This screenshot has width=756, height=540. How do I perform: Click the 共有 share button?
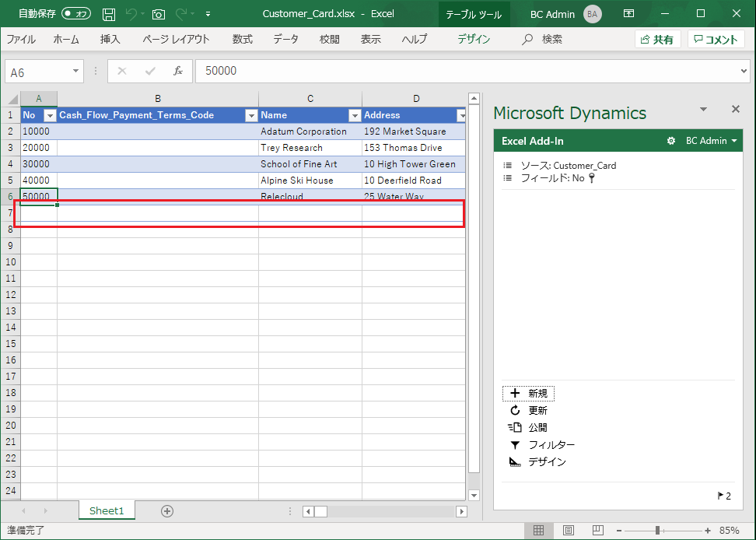click(657, 40)
